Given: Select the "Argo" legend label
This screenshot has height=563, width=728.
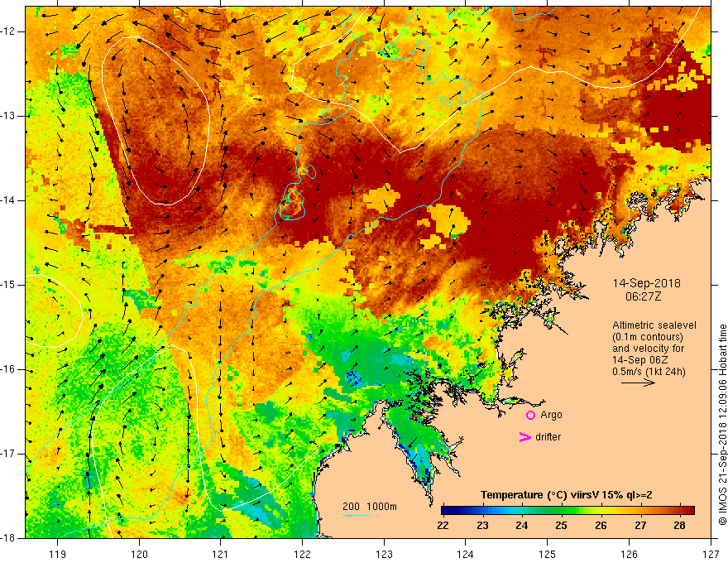Looking at the screenshot, I should point(551,415).
